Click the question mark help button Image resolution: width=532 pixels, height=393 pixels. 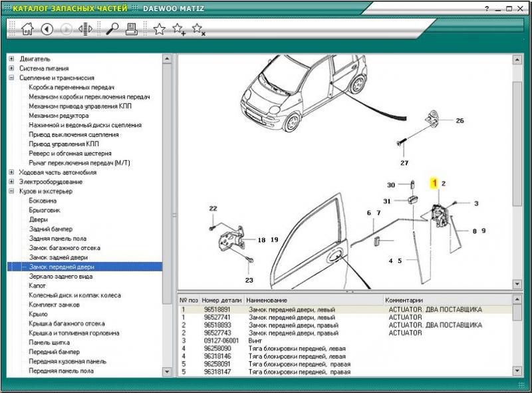click(487, 9)
